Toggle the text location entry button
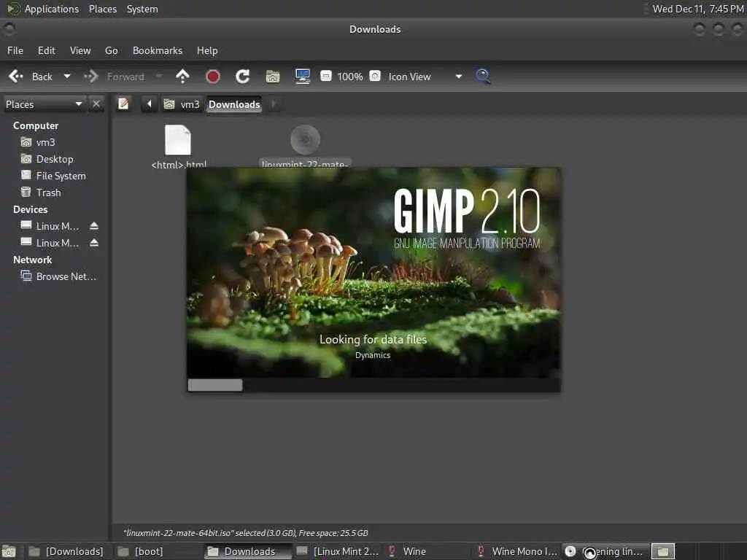 pos(123,104)
